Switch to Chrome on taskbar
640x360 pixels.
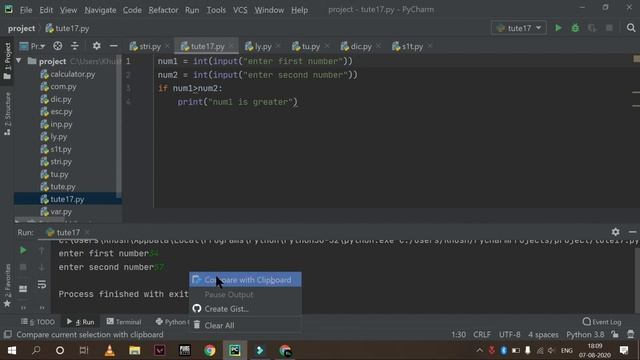210,350
